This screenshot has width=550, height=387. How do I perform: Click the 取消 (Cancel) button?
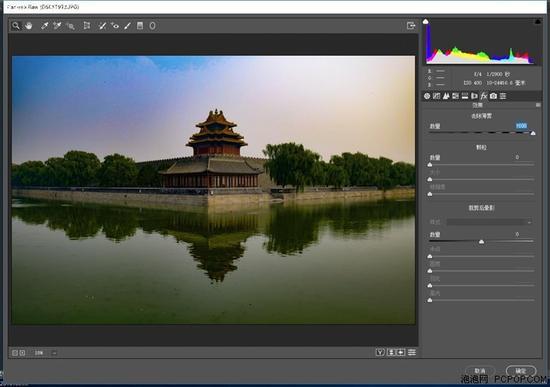[x=480, y=371]
